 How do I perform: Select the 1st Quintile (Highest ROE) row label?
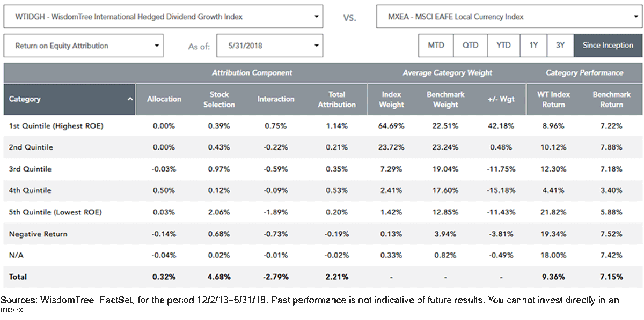click(x=56, y=126)
